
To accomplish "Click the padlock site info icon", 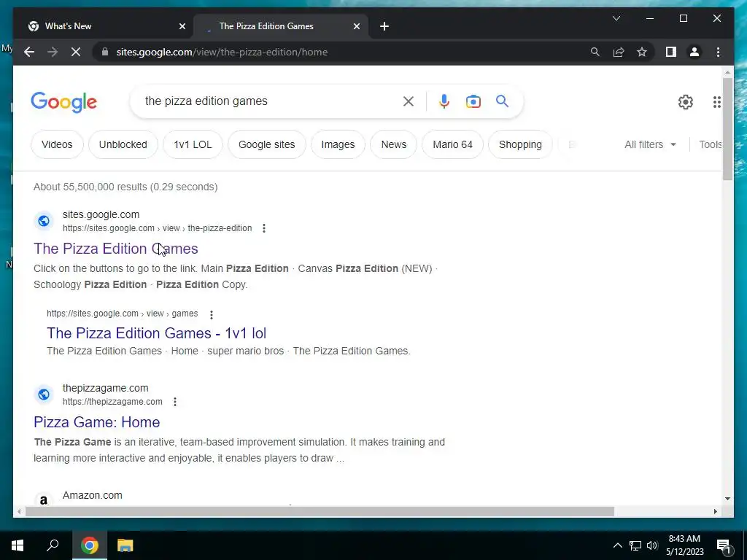I will coord(105,52).
